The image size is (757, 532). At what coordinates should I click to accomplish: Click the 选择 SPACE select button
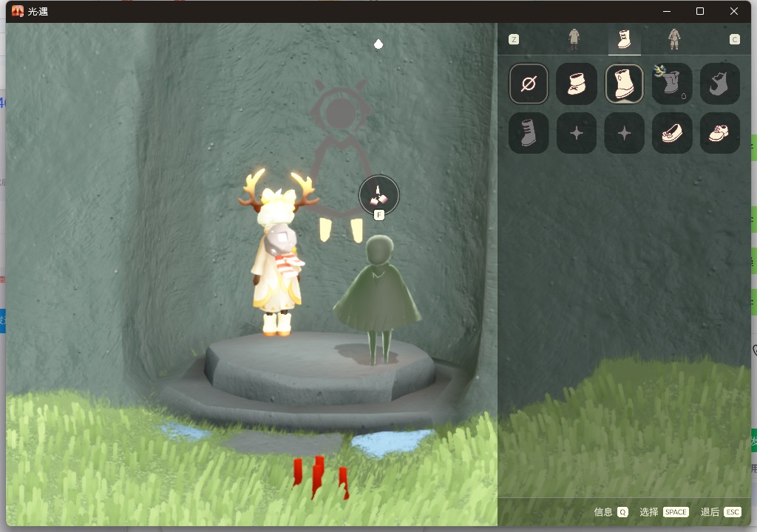(664, 512)
